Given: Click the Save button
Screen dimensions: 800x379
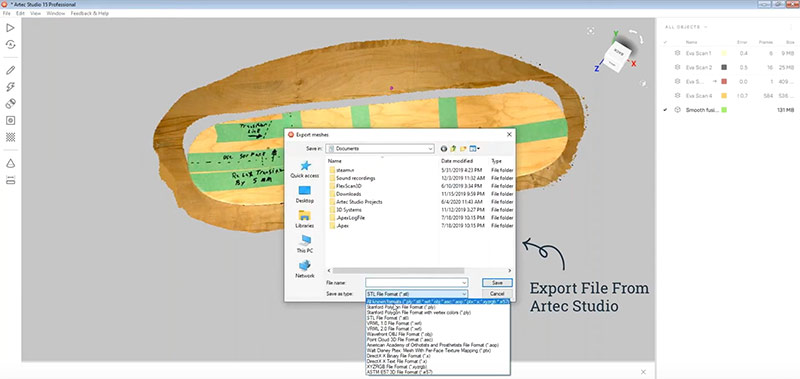Looking at the screenshot, I should point(497,283).
